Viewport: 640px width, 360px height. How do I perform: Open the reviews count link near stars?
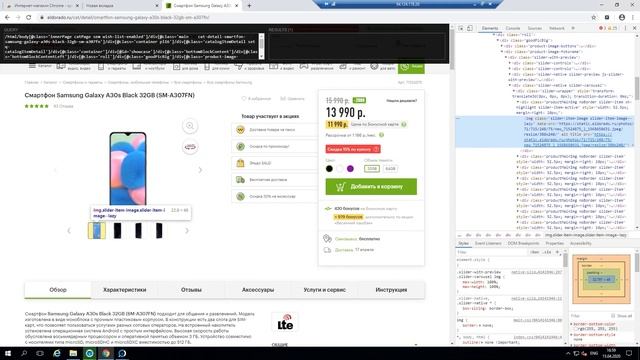63,106
